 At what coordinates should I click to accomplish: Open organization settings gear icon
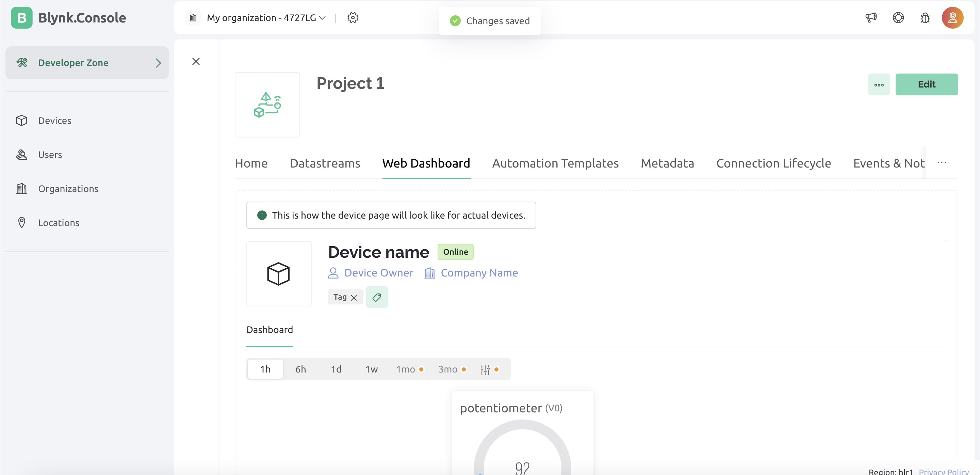point(353,17)
